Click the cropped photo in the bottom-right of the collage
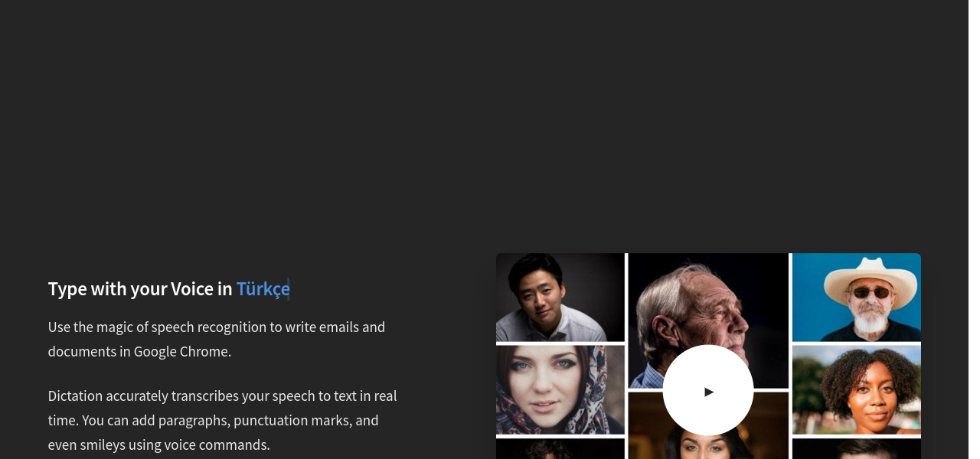The height and width of the screenshot is (459, 980). pyautogui.click(x=856, y=449)
